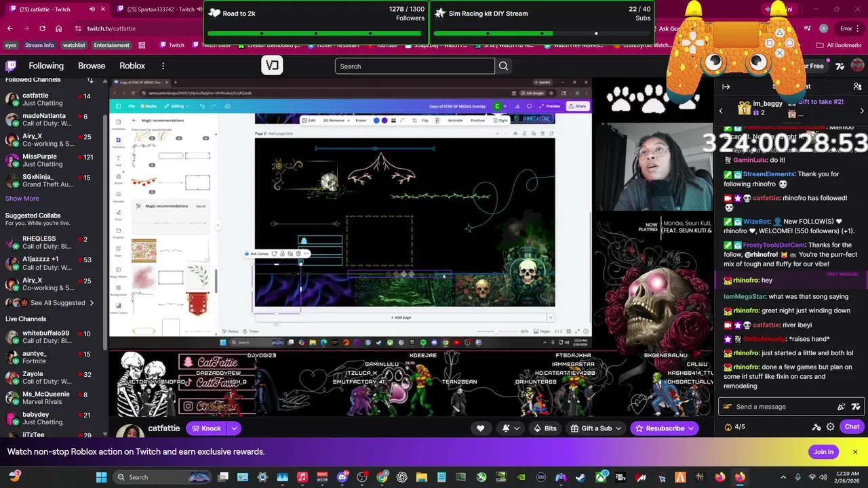
Task: Open the 7TV emote picker in chat box
Action: pyautogui.click(x=856, y=407)
